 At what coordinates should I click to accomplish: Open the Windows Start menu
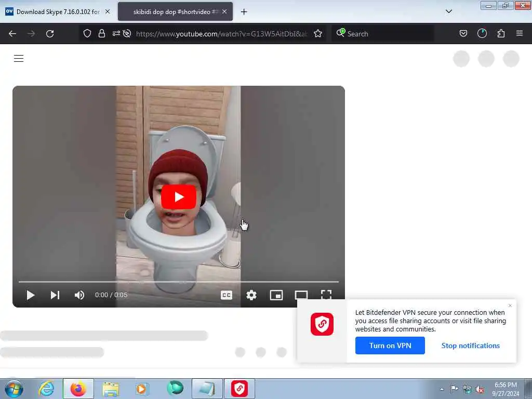[14, 389]
